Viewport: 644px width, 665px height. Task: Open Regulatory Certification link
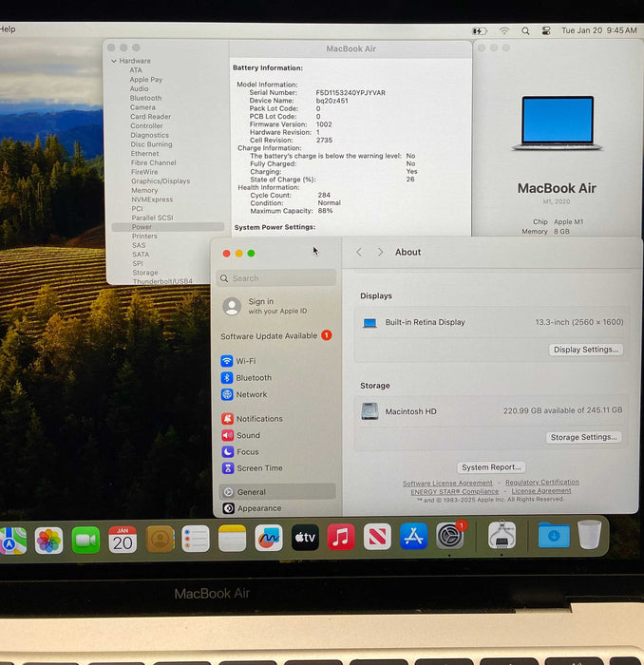pyautogui.click(x=541, y=483)
